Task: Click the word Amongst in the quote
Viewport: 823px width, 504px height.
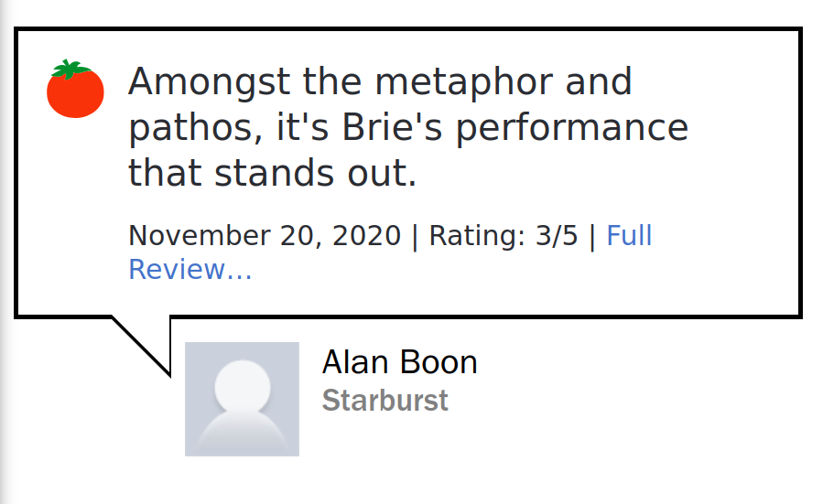Action: (x=209, y=82)
